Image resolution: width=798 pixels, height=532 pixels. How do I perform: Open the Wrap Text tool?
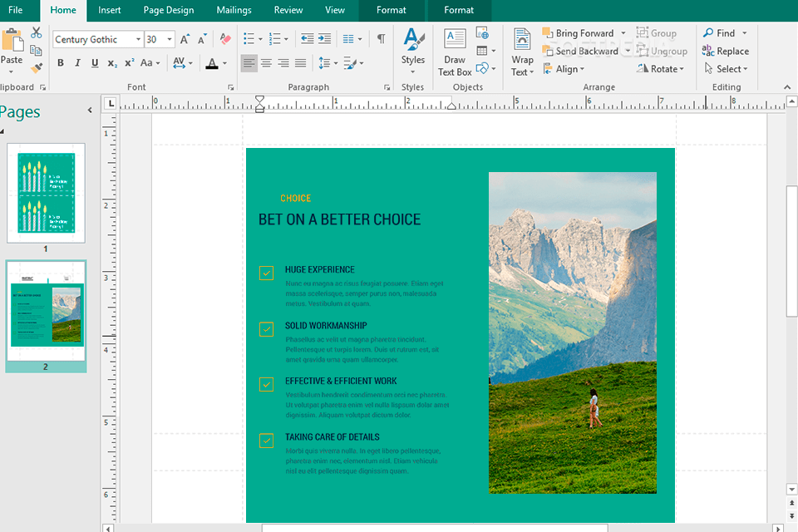[x=522, y=52]
